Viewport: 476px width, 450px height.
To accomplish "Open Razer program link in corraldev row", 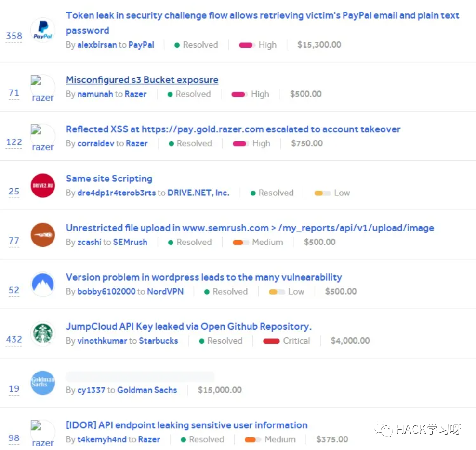I will (137, 143).
